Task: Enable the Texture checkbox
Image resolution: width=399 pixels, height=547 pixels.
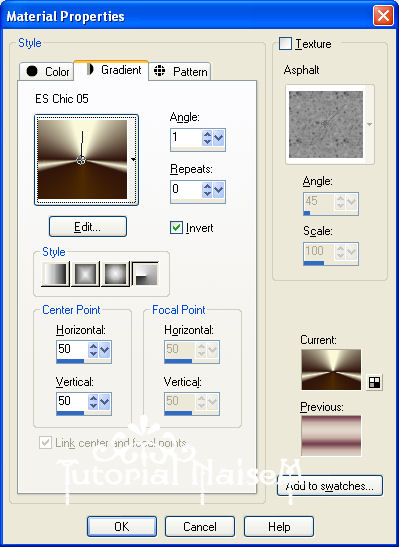Action: click(285, 44)
